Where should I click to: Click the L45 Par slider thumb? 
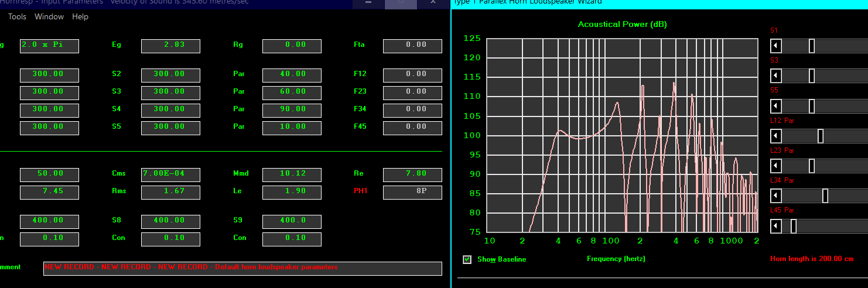pyautogui.click(x=794, y=226)
